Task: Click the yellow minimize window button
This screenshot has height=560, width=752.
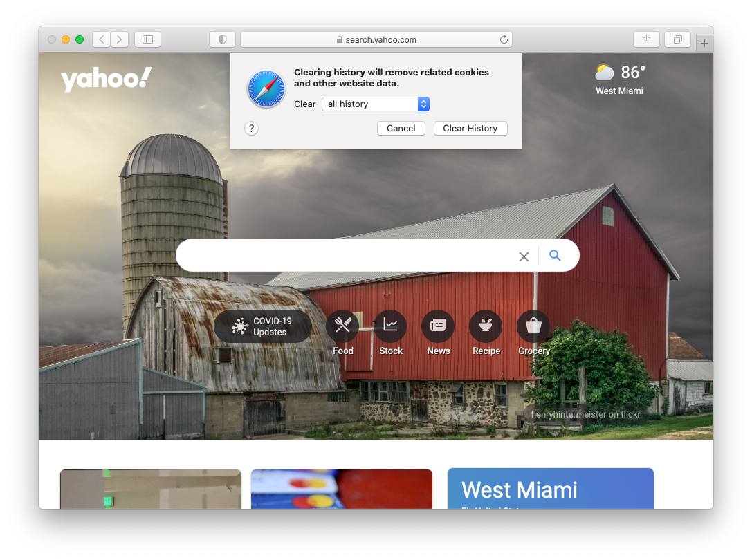Action: pos(66,39)
